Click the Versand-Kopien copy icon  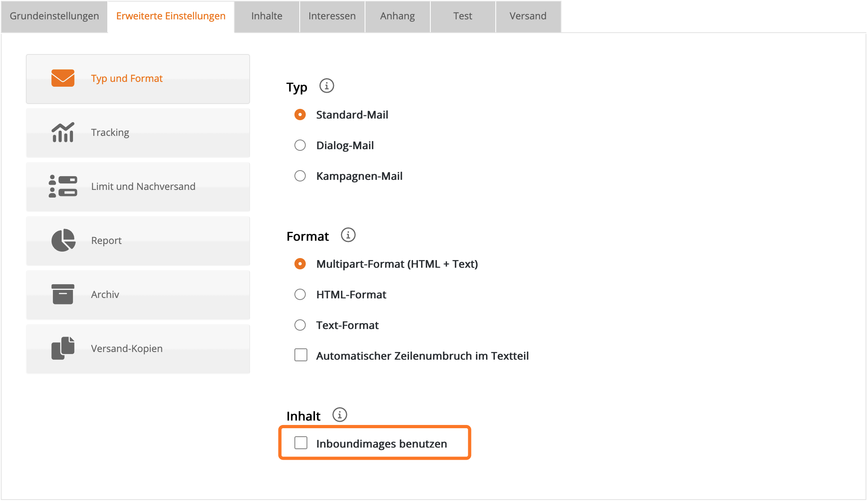pos(63,348)
